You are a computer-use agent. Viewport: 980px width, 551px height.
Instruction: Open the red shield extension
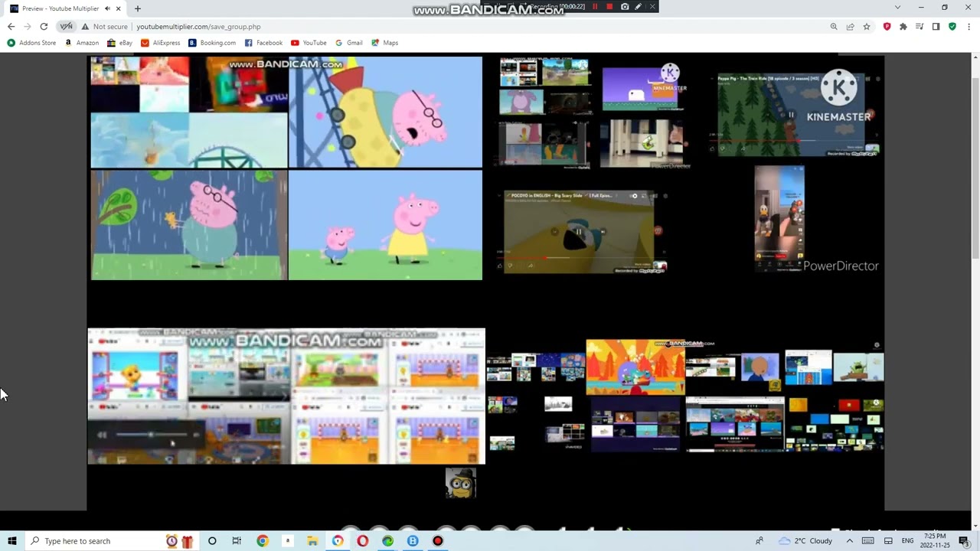click(887, 27)
